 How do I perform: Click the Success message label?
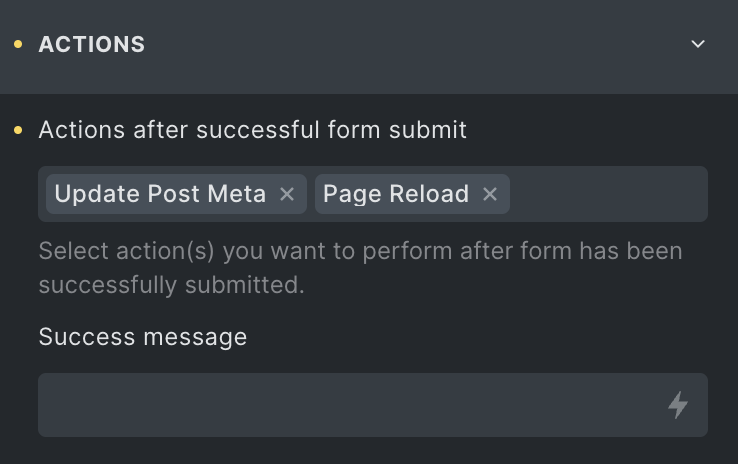pos(143,337)
